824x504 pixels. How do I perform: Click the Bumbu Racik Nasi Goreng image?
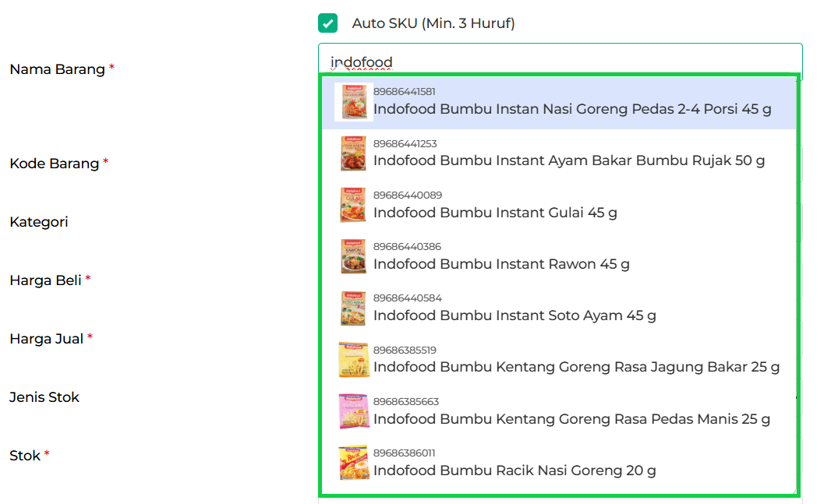353,463
